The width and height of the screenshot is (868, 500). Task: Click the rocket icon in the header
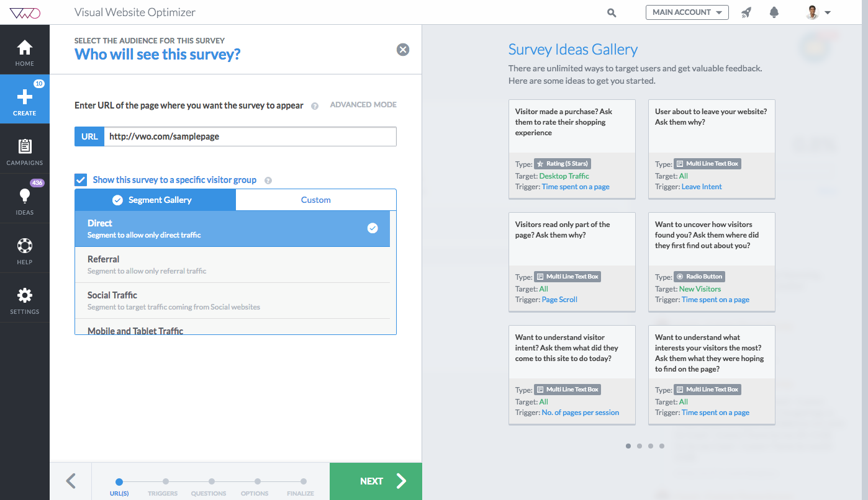pyautogui.click(x=746, y=12)
